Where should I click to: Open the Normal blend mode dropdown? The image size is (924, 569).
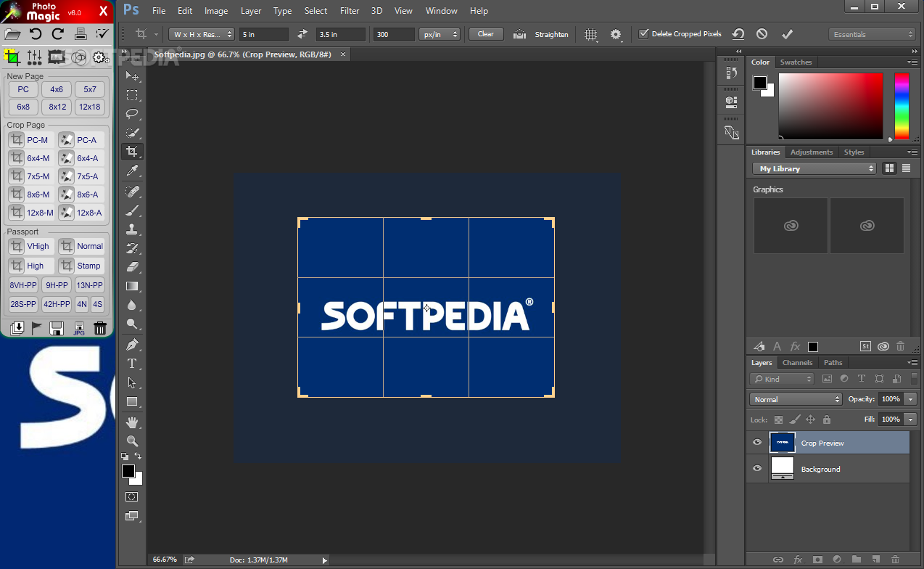[796, 399]
